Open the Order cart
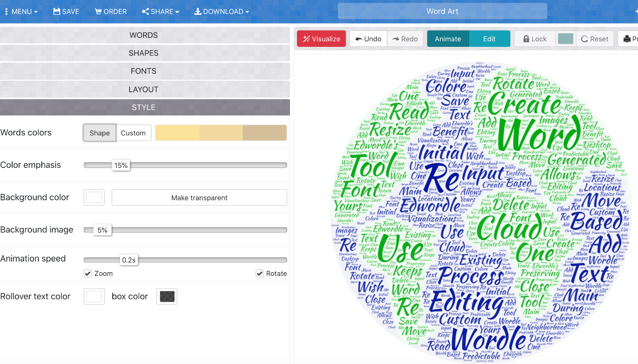Image resolution: width=638 pixels, height=364 pixels. point(110,12)
